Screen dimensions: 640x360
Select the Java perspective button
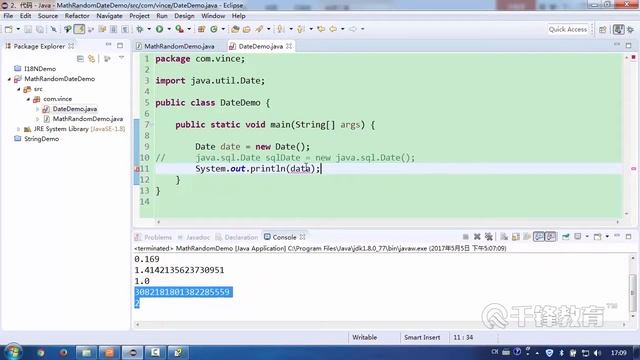pyautogui.click(x=618, y=29)
